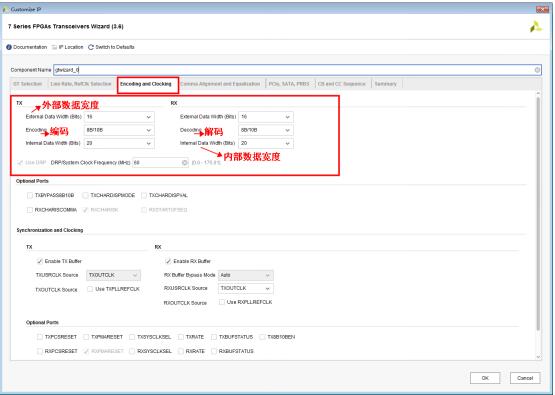Click the Switch to Defaults refresh icon
The height and width of the screenshot is (395, 555).
pos(91,47)
